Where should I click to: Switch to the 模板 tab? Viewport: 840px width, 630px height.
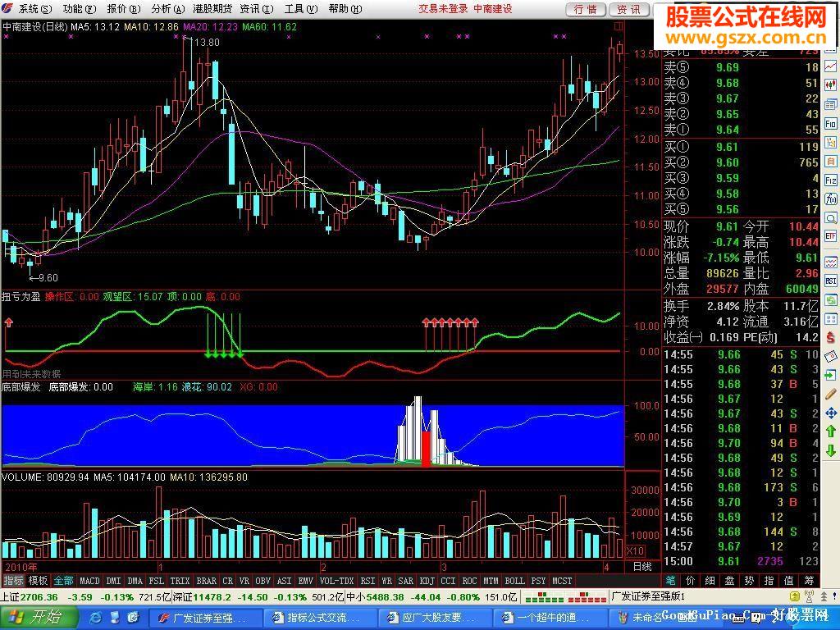click(38, 581)
